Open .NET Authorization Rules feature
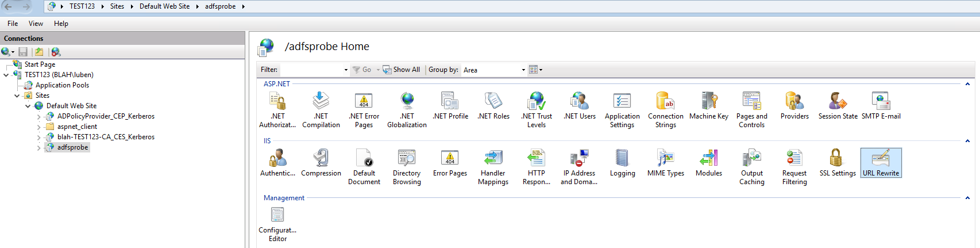980x248 pixels. [277, 110]
